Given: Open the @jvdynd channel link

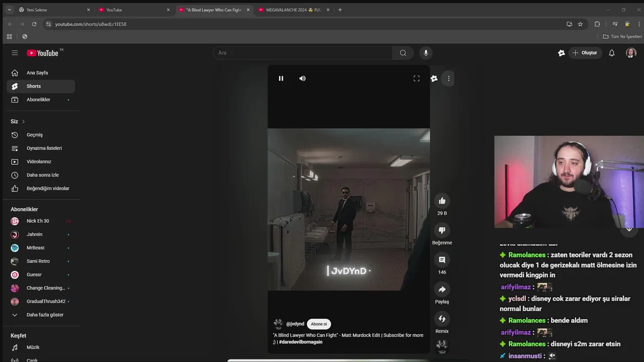Looking at the screenshot, I should point(295,324).
